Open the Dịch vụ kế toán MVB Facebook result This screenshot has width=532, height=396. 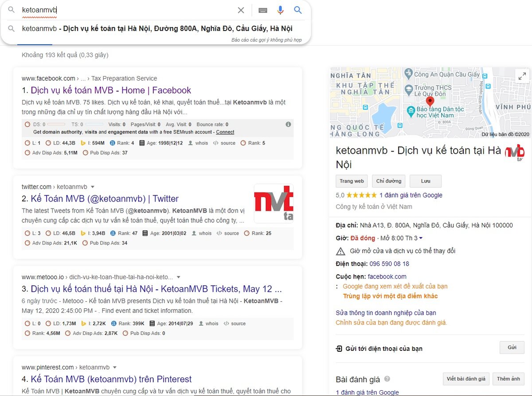tap(111, 90)
